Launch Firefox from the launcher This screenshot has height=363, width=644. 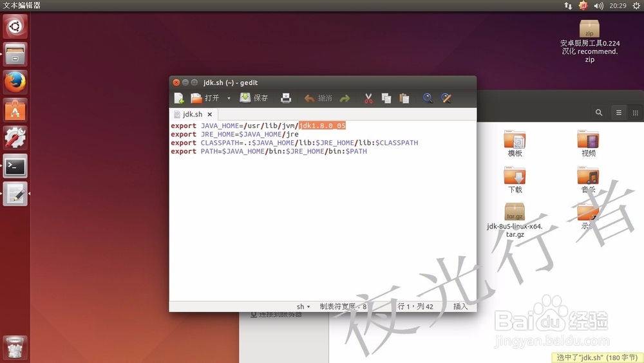(x=15, y=82)
